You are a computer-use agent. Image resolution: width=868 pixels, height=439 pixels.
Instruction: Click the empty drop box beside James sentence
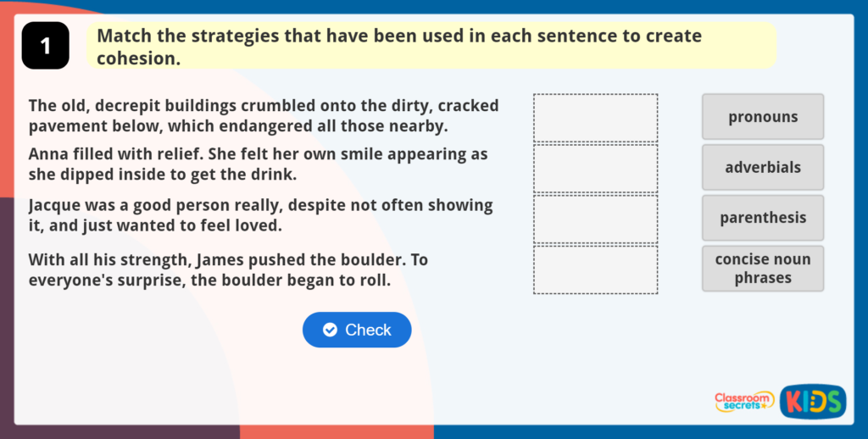click(x=595, y=270)
